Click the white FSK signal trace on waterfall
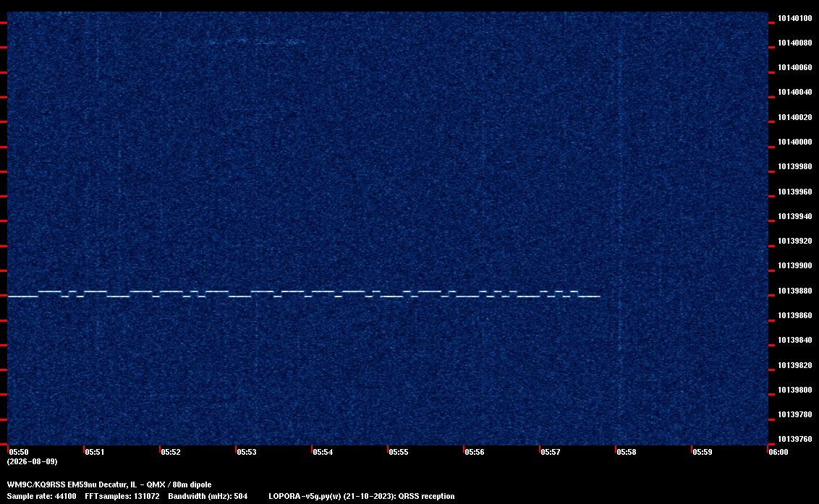 point(304,294)
